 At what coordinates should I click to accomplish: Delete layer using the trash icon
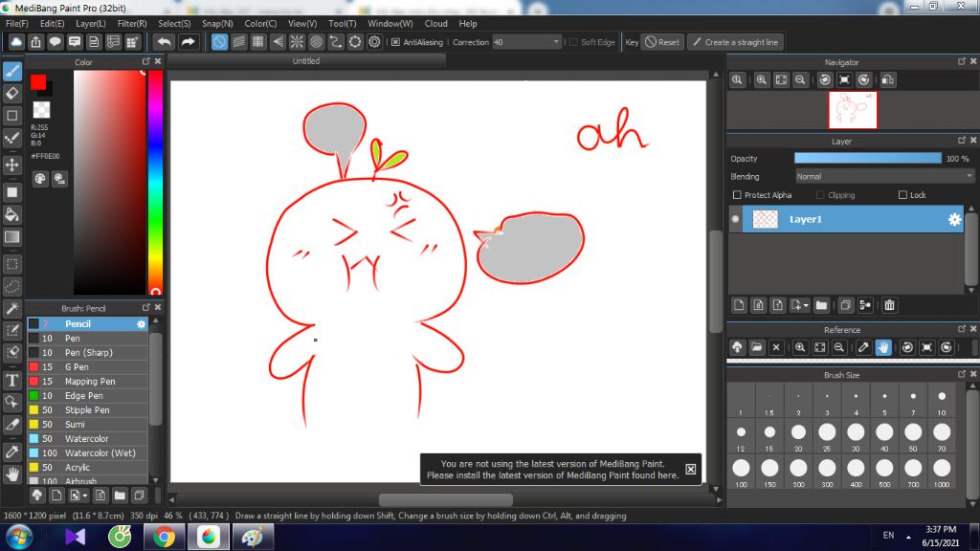click(889, 305)
